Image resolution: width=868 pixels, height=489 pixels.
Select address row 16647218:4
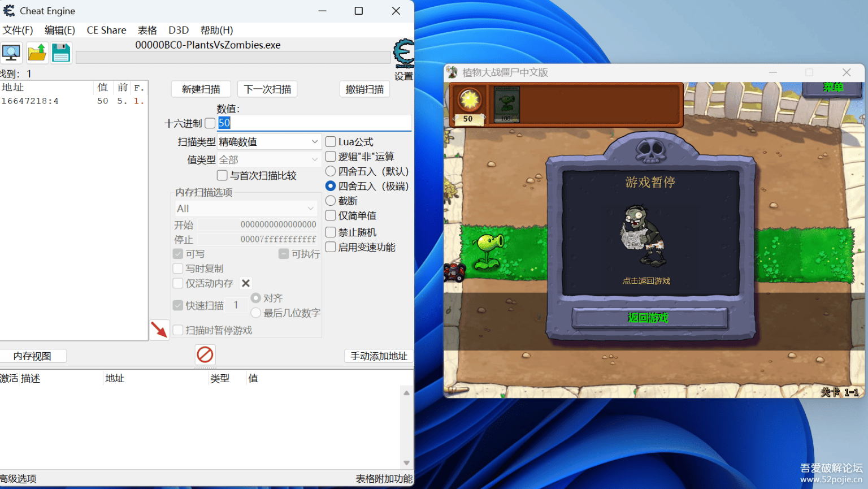coord(73,101)
